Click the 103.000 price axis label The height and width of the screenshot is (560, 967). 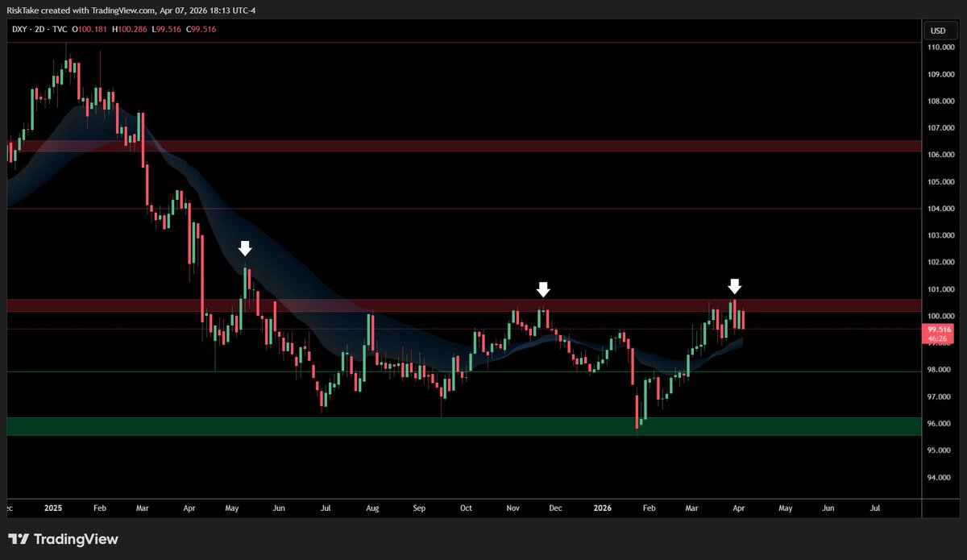(941, 235)
